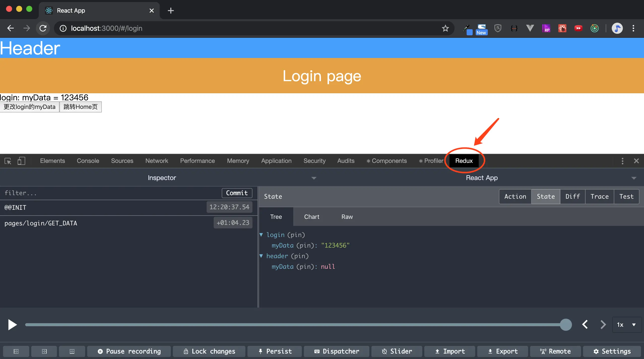Open the curly braces JSON extension
Image resolution: width=644 pixels, height=359 pixels.
coord(514,28)
